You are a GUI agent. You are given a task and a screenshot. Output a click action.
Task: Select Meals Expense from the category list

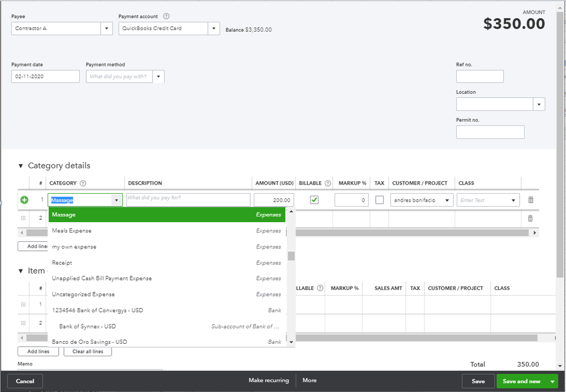(167, 231)
